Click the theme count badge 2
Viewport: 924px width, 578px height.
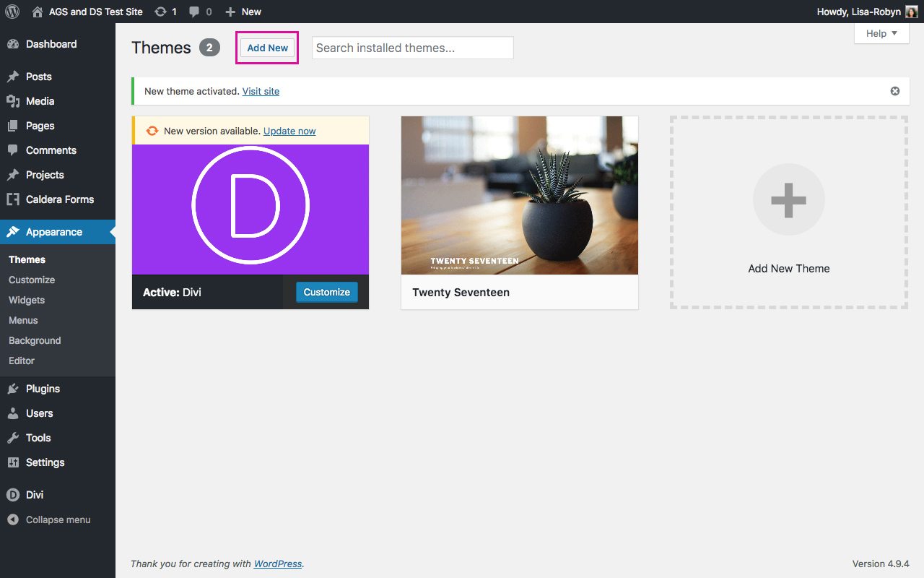pos(209,48)
